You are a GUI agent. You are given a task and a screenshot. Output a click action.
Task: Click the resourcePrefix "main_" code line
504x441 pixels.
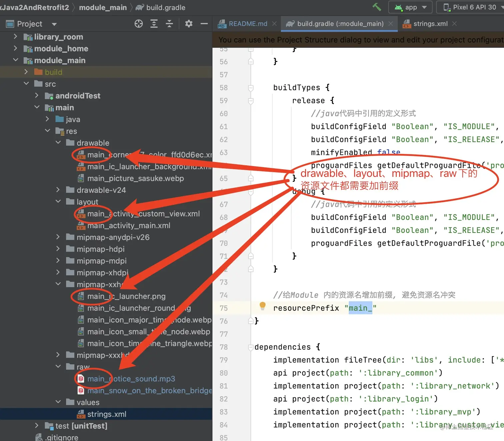tap(325, 308)
